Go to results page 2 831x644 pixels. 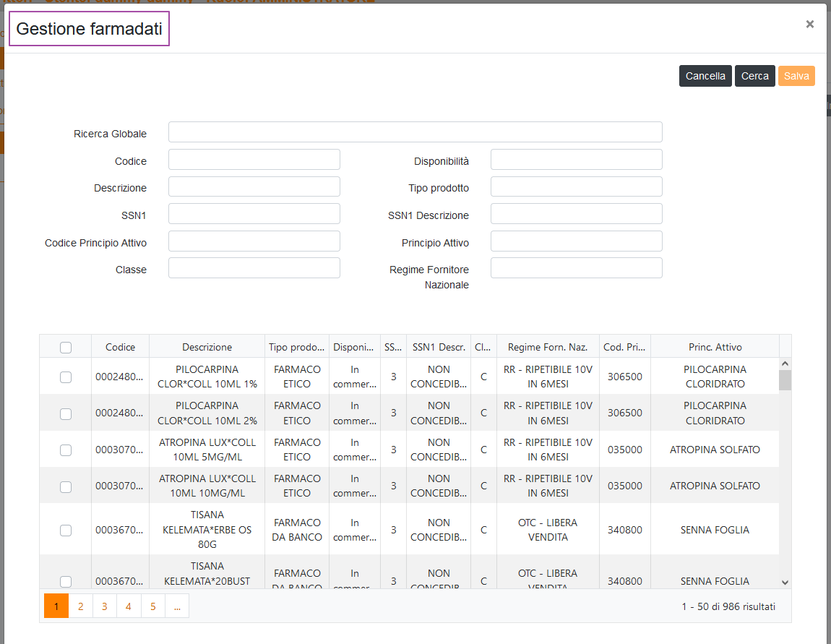[80, 606]
